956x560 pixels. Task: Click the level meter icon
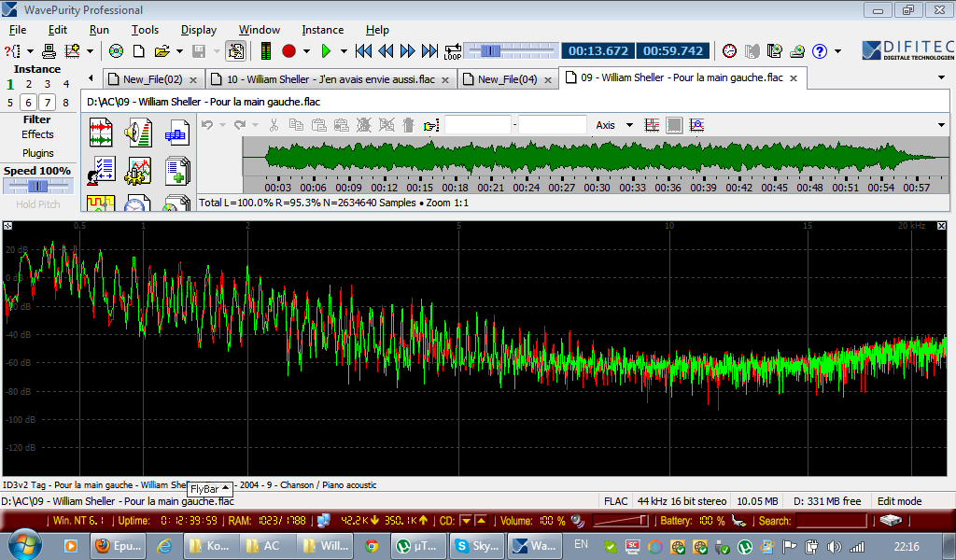coord(266,51)
